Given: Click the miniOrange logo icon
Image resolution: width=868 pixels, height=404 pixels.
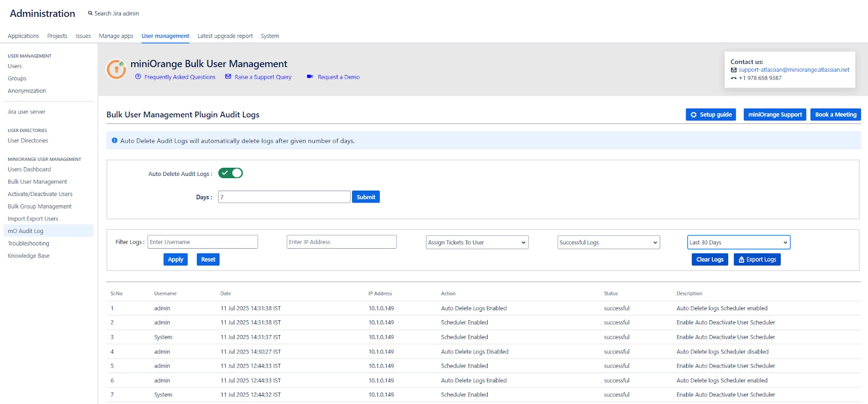Looking at the screenshot, I should [116, 70].
